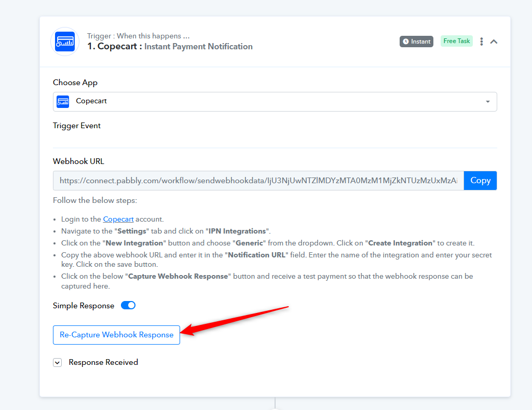Click the Webhook URL label
Screen dimensions: 532x410
tap(78, 161)
